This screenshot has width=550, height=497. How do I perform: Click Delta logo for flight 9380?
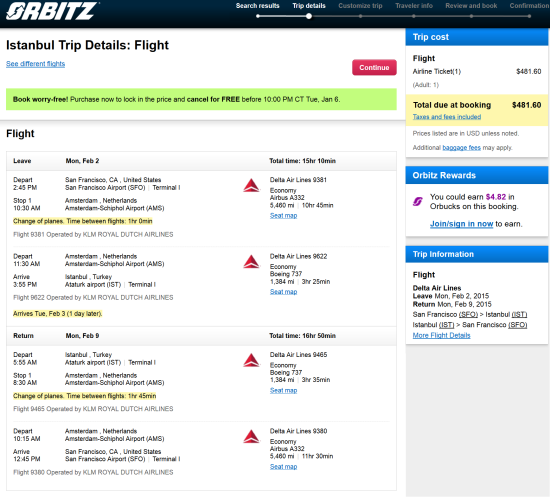click(251, 436)
